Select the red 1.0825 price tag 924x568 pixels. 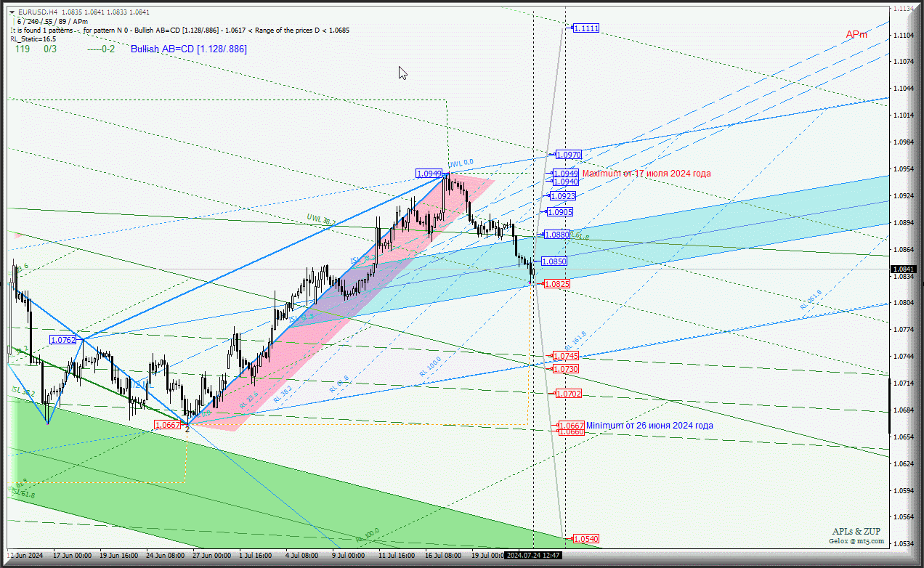pyautogui.click(x=556, y=284)
